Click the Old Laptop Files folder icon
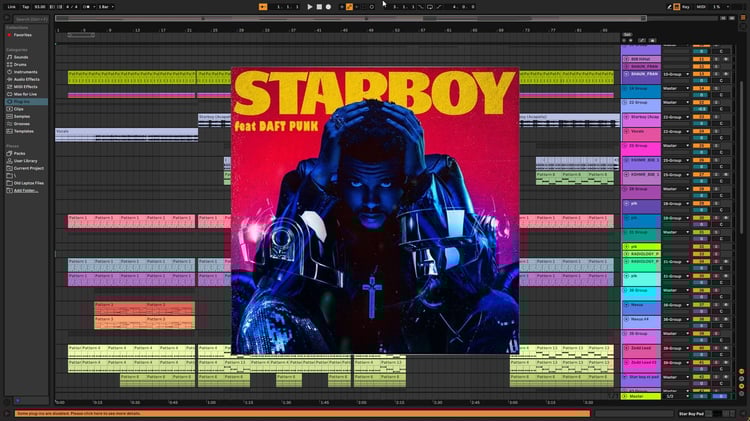The image size is (750, 421). point(9,183)
